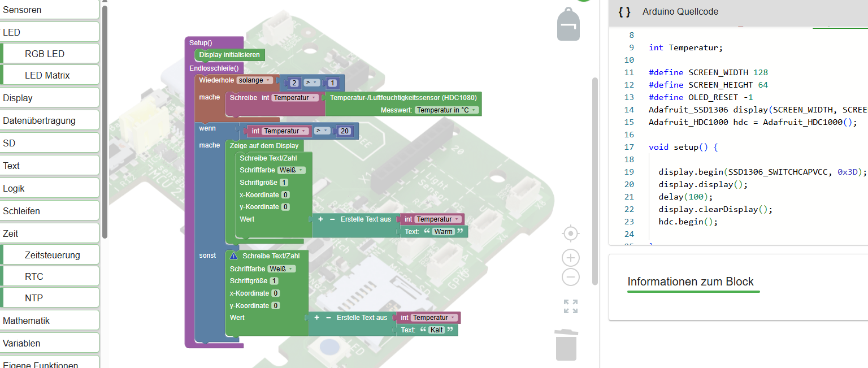Open Messwert dropdown Temperatur in °C

click(446, 110)
